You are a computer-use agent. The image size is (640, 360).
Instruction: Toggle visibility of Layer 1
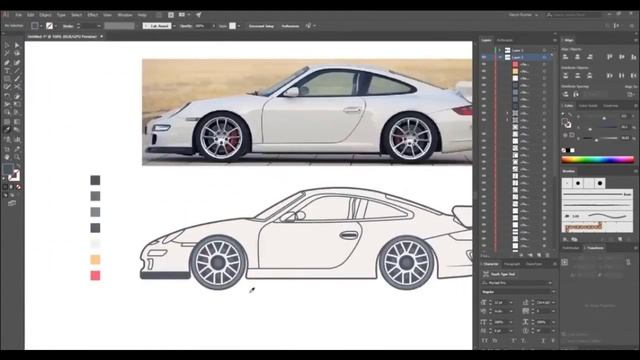tap(484, 50)
